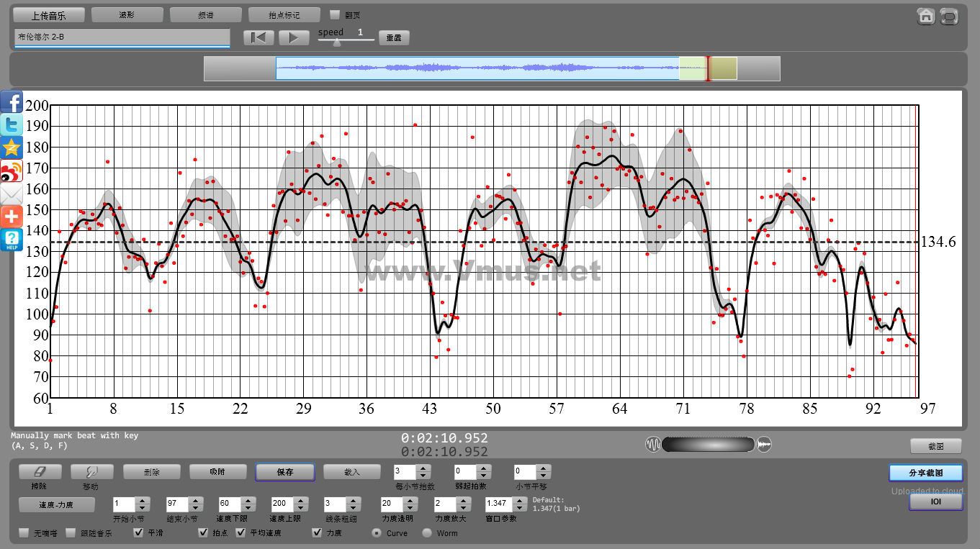The width and height of the screenshot is (980, 549).
Task: Click the home icon at top right
Action: pyautogui.click(x=926, y=17)
